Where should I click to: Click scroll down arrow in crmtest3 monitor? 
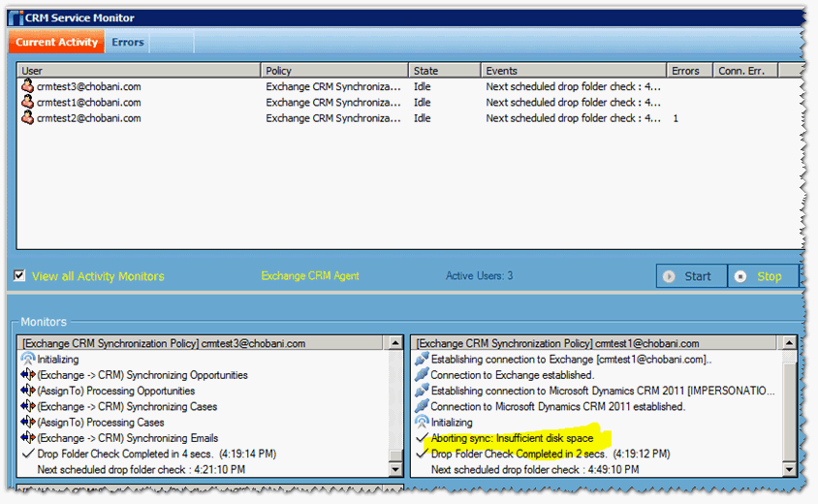pos(395,469)
